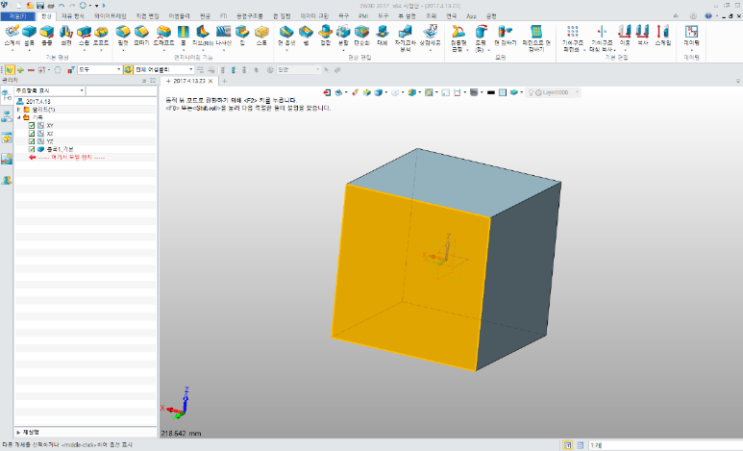The width and height of the screenshot is (743, 451).
Task: Click the Undo arrow in quick access toolbar
Action: pyautogui.click(x=62, y=6)
